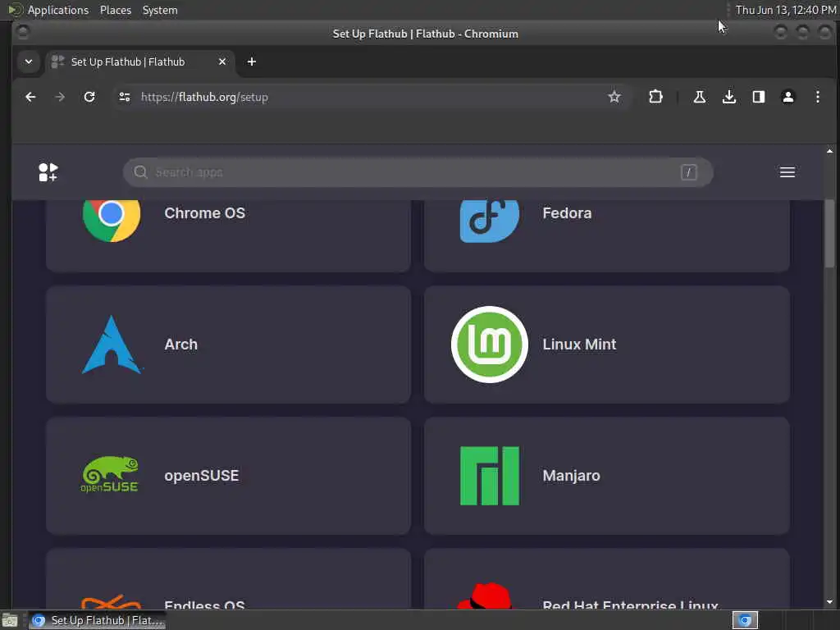Bookmark this page with the star icon
Viewport: 840px width, 630px height.
tap(614, 97)
